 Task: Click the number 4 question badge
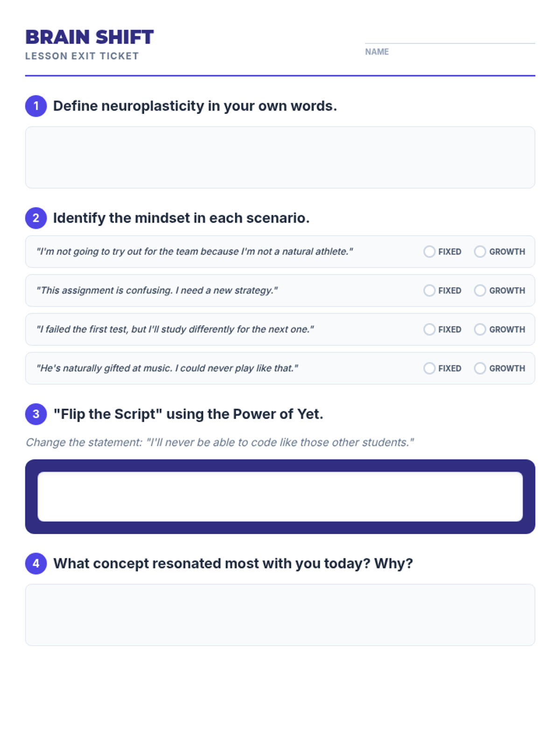coord(36,564)
